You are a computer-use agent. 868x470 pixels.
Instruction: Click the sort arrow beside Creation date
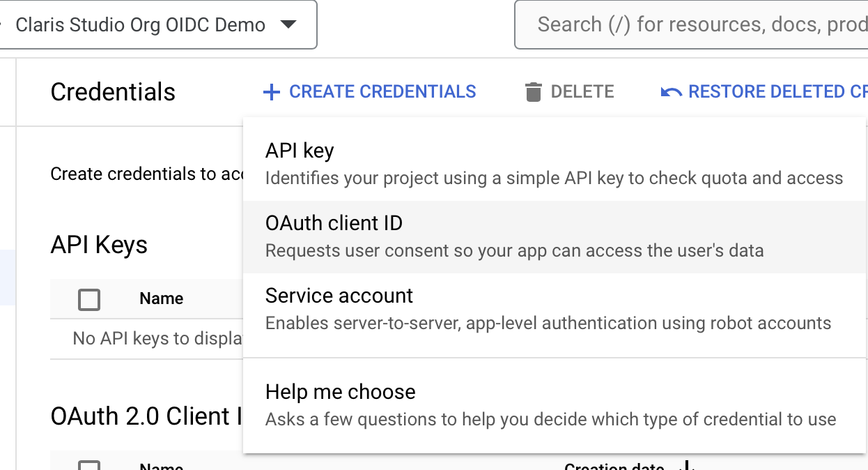click(x=686, y=466)
